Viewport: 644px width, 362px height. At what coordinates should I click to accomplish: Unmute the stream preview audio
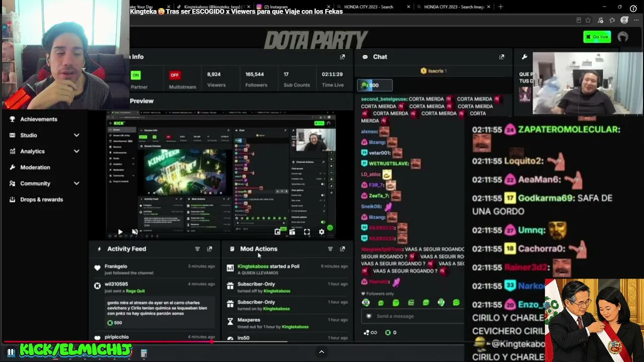[135, 232]
